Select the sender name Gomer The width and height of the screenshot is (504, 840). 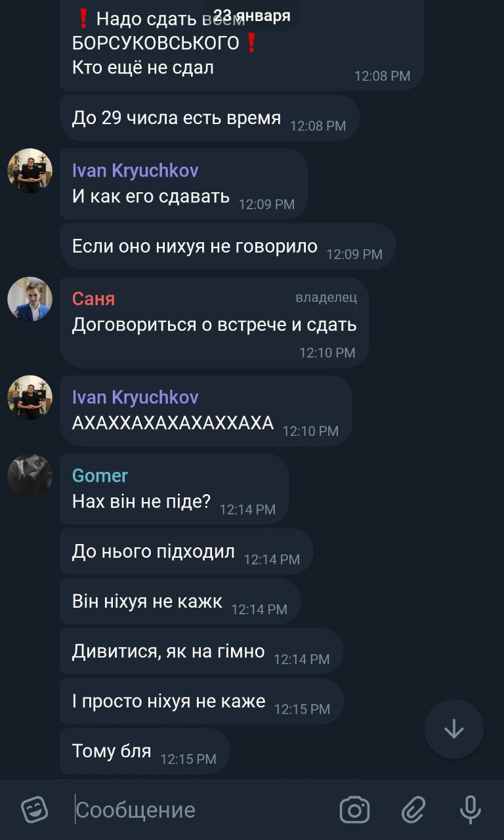pyautogui.click(x=100, y=476)
